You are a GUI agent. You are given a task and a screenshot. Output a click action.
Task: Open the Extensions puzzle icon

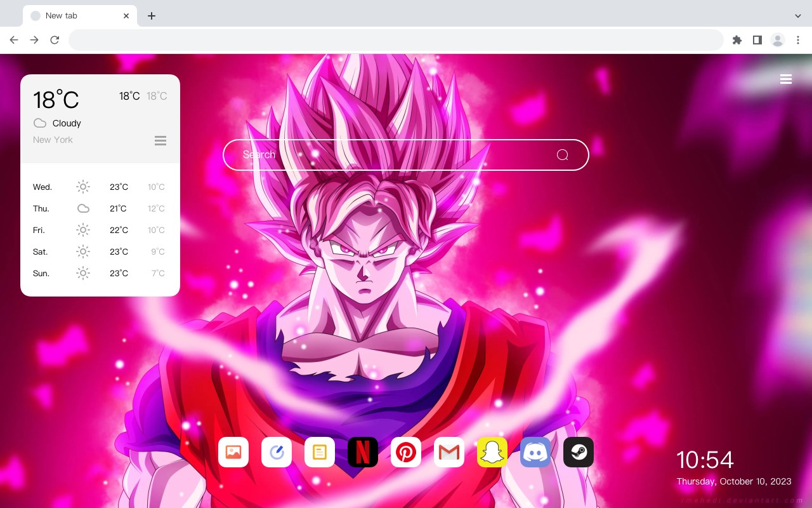[x=737, y=40]
